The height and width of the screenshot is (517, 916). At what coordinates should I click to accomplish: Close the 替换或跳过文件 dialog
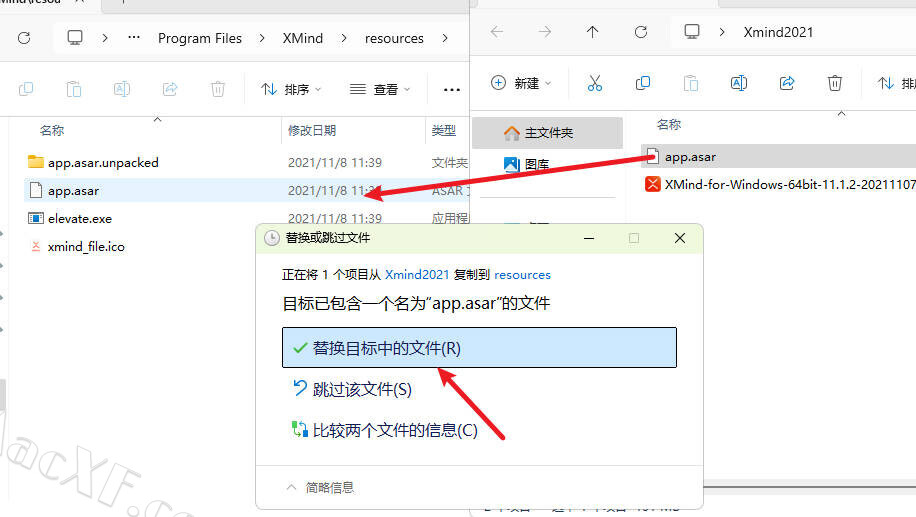point(680,238)
